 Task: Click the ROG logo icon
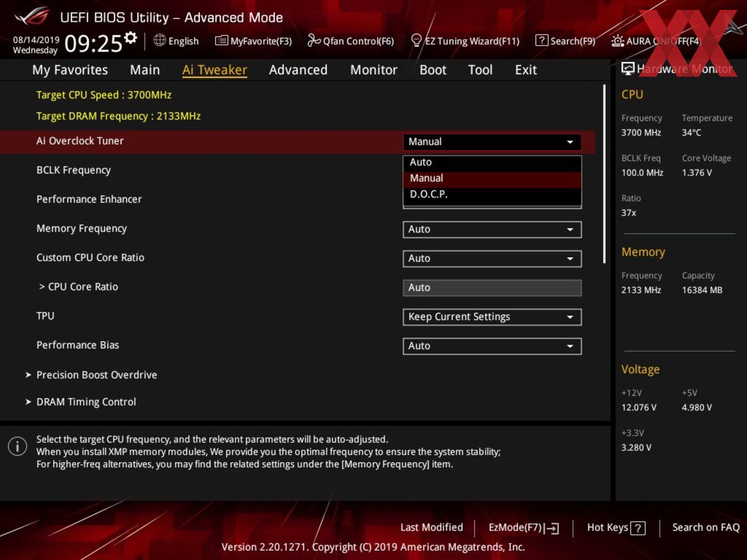[x=31, y=16]
